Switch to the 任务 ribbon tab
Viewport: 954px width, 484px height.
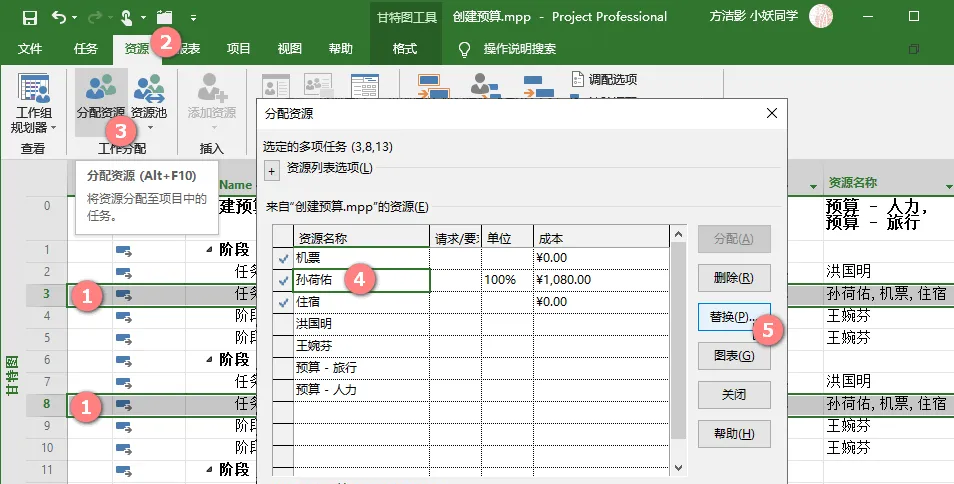(86, 49)
